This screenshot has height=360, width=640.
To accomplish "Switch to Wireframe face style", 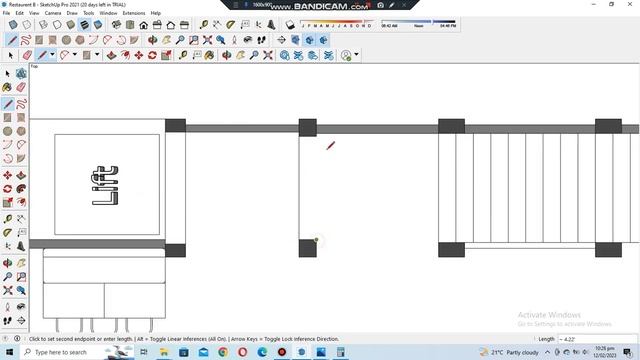I will pyautogui.click(x=43, y=25).
